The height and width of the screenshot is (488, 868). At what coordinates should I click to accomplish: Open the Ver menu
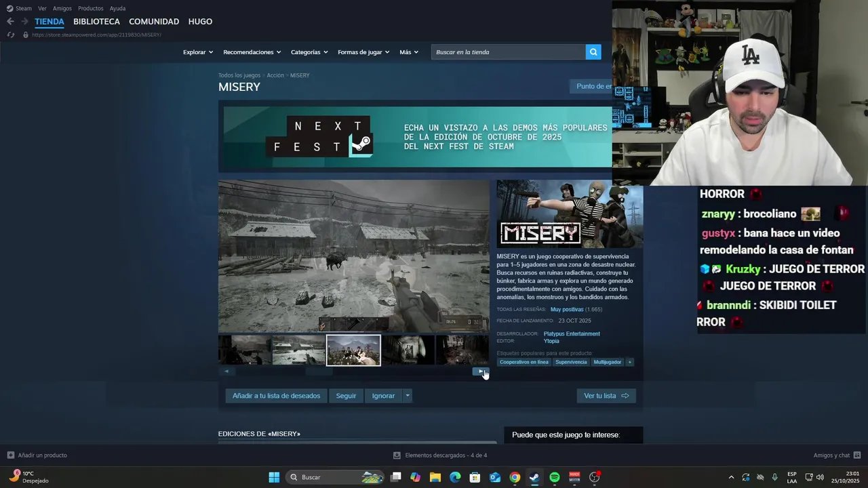[x=42, y=8]
